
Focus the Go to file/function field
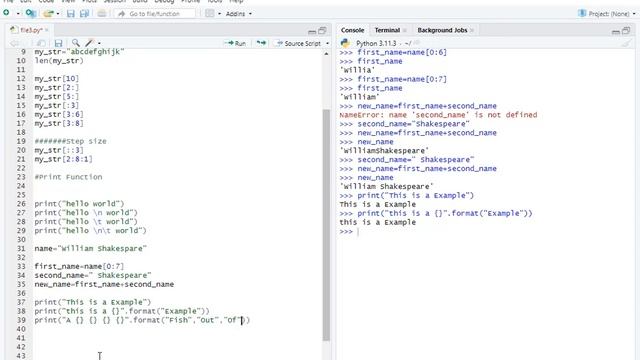coord(155,13)
